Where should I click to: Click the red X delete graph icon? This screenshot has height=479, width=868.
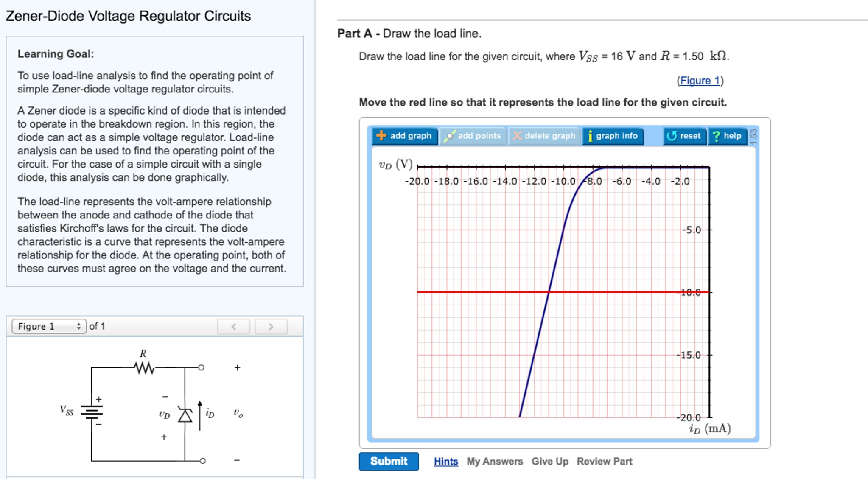coord(518,136)
